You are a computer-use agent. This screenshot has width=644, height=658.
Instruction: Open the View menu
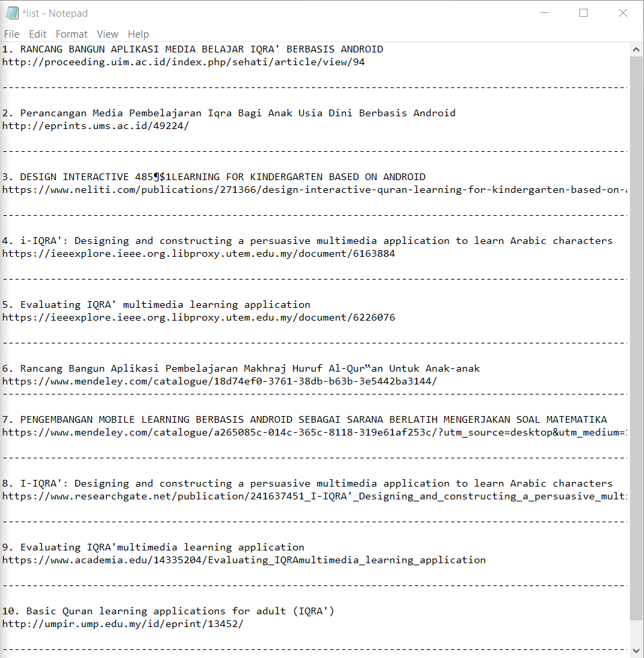point(108,34)
